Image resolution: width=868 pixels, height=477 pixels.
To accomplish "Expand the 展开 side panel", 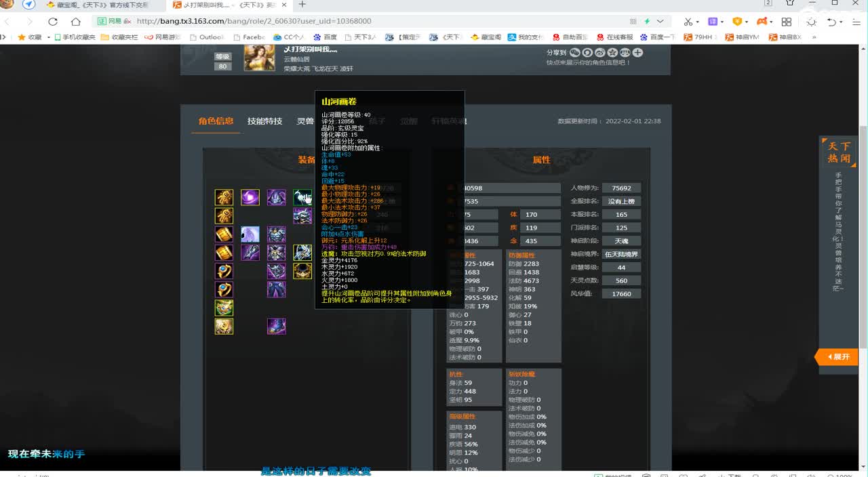I will pyautogui.click(x=838, y=356).
